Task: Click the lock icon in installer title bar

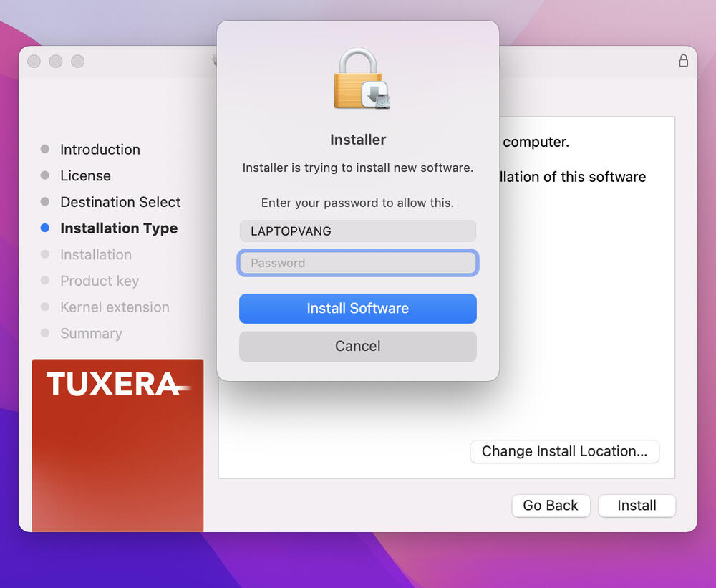Action: 683,60
